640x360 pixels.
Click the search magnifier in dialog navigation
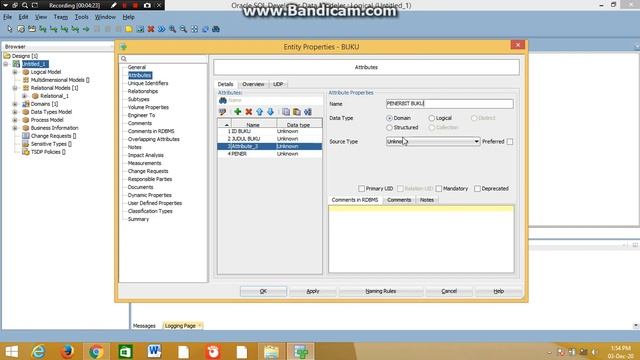coord(124,59)
